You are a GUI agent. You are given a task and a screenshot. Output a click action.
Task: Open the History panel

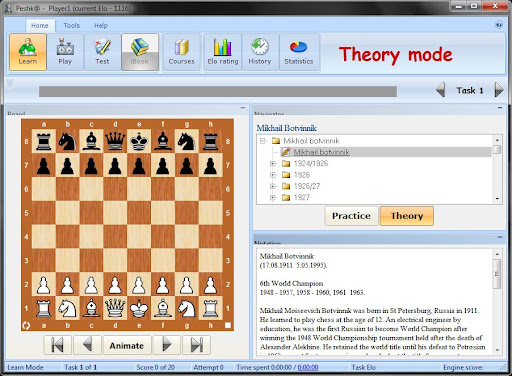click(x=260, y=52)
